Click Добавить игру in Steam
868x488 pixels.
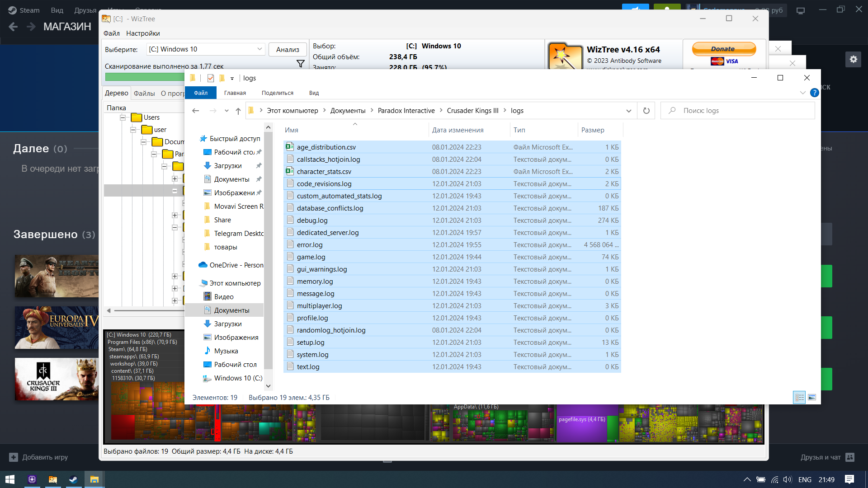[x=39, y=457]
